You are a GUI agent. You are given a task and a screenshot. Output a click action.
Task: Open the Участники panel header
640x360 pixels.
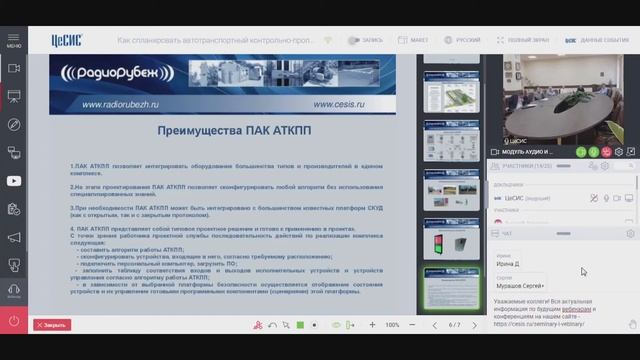tap(527, 166)
